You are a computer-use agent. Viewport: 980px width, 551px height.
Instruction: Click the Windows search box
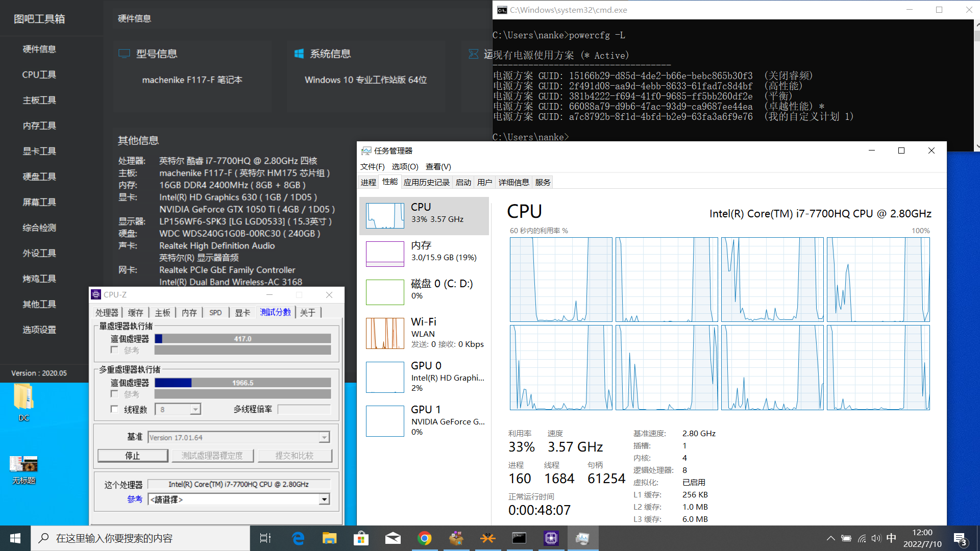pos(140,538)
